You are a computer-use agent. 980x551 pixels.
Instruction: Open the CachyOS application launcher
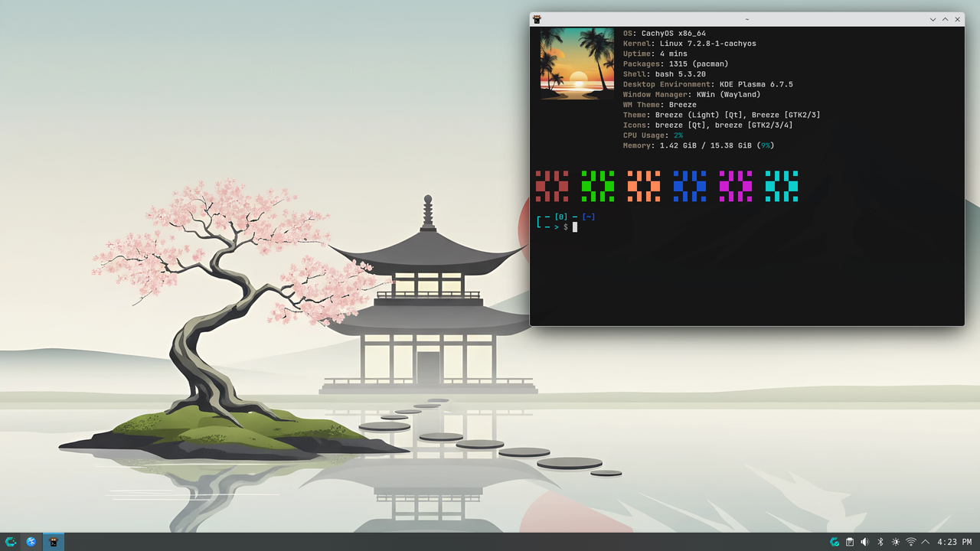pos(11,542)
